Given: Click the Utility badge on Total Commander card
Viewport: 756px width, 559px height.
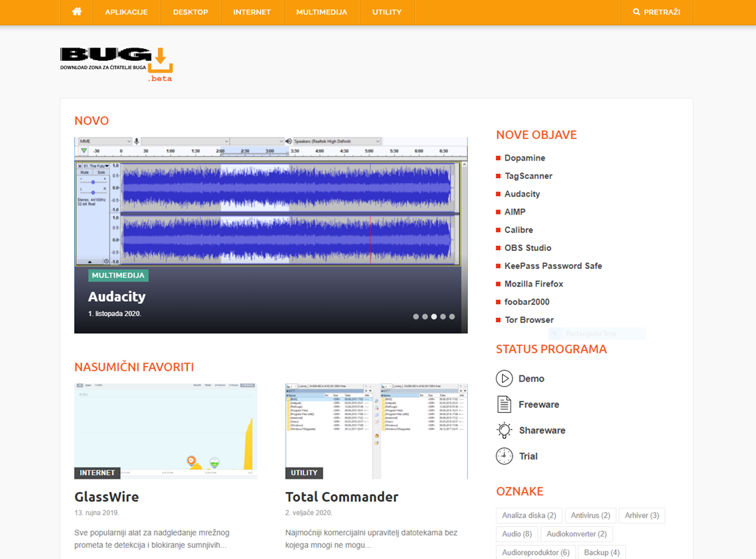Looking at the screenshot, I should click(x=304, y=473).
